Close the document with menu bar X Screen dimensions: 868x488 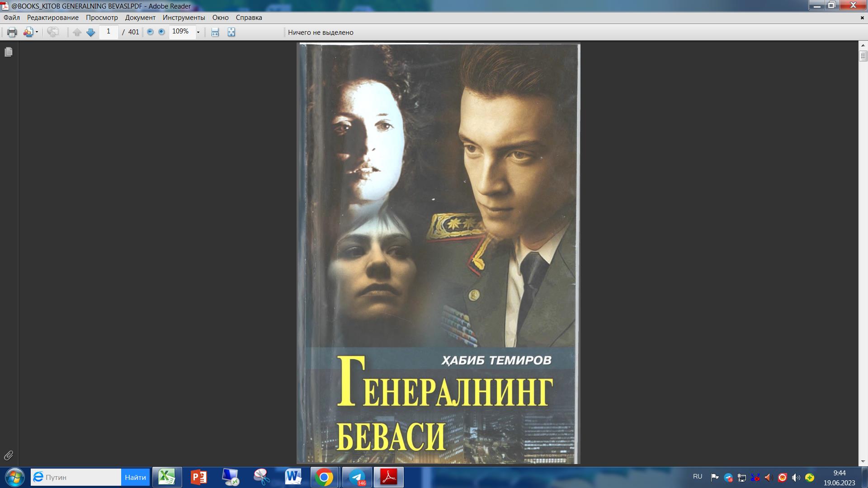click(x=862, y=18)
